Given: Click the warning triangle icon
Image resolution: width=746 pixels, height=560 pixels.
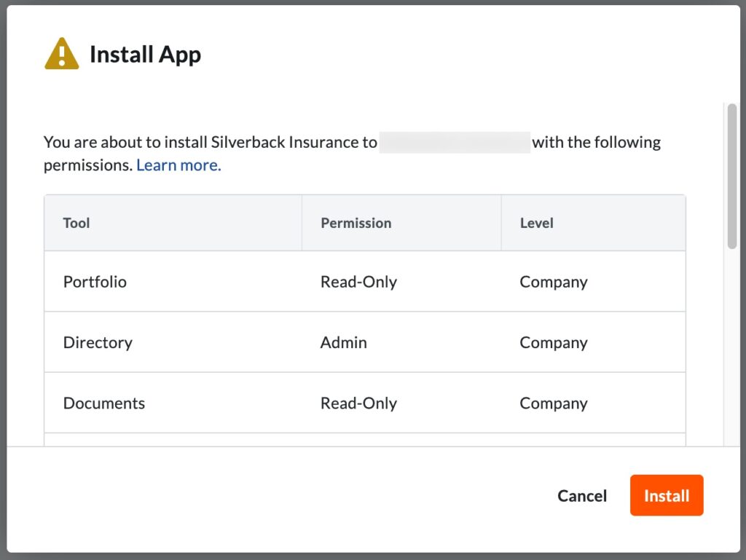Looking at the screenshot, I should click(x=62, y=54).
